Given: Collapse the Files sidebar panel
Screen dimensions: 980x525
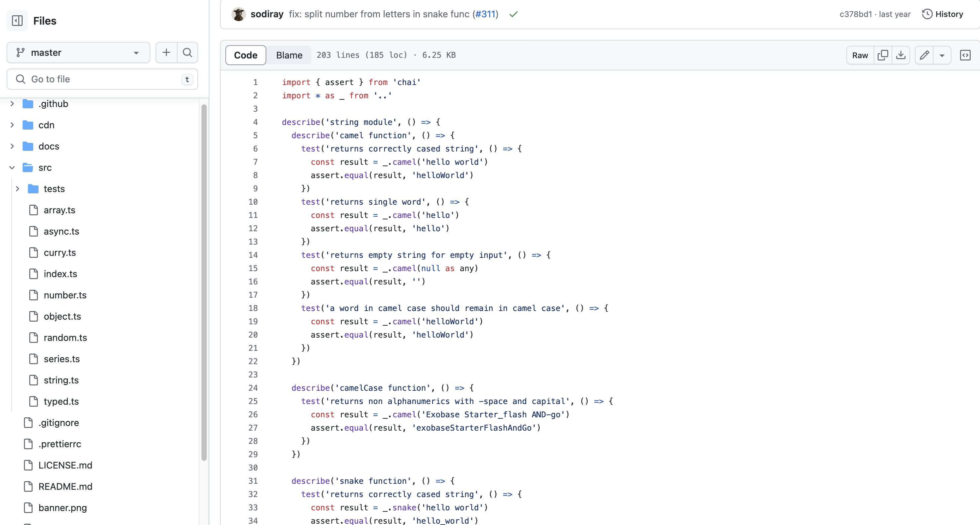Looking at the screenshot, I should pos(17,21).
